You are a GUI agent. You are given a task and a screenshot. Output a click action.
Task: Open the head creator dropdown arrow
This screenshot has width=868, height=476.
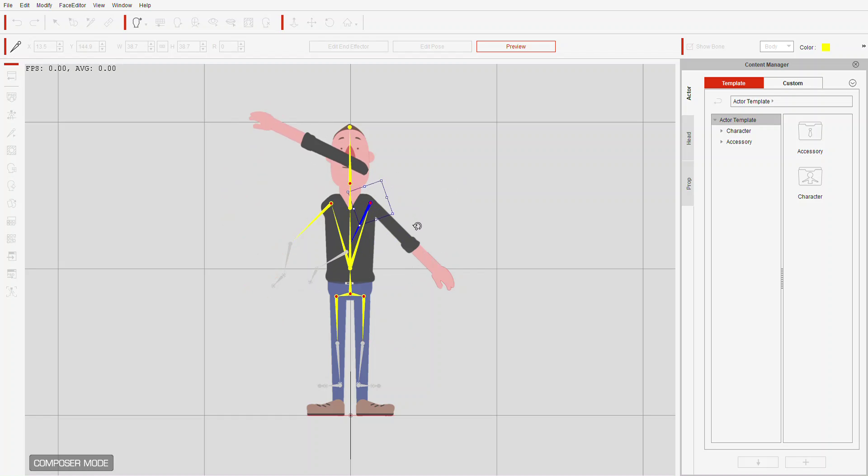[146, 24]
